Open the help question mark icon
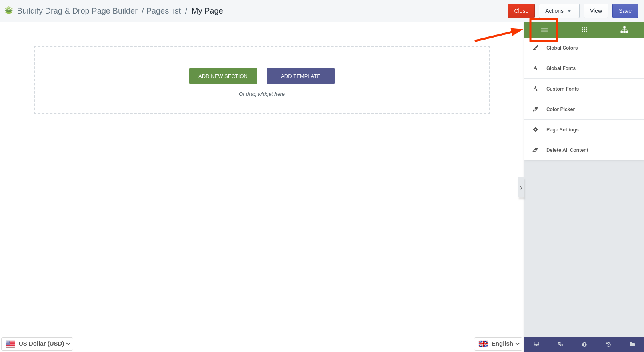644x352 pixels. [x=584, y=344]
